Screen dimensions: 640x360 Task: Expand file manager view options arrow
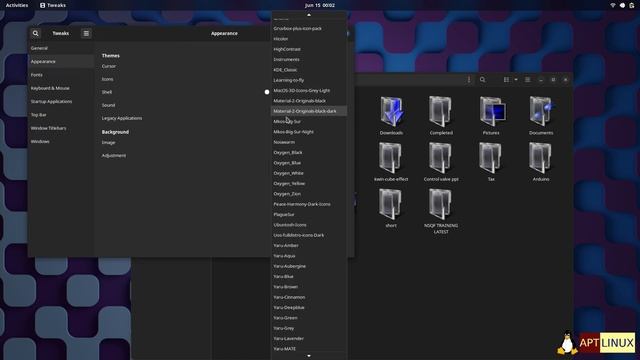(516, 80)
